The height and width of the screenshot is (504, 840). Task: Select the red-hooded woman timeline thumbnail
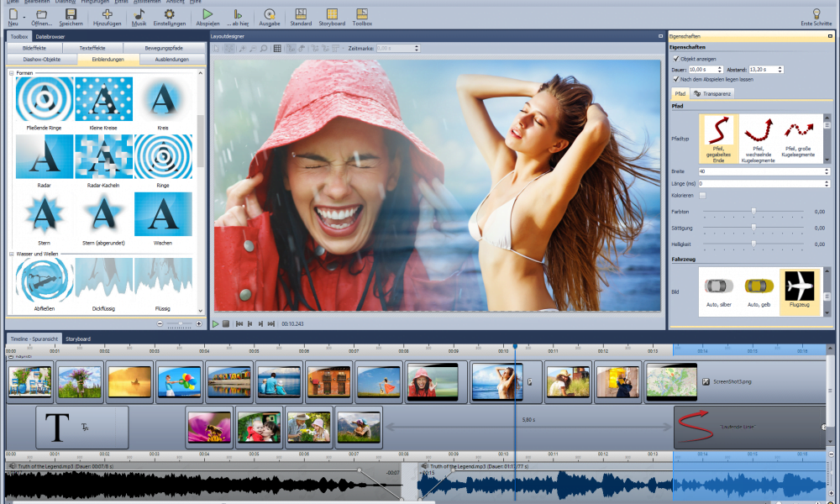click(x=433, y=381)
